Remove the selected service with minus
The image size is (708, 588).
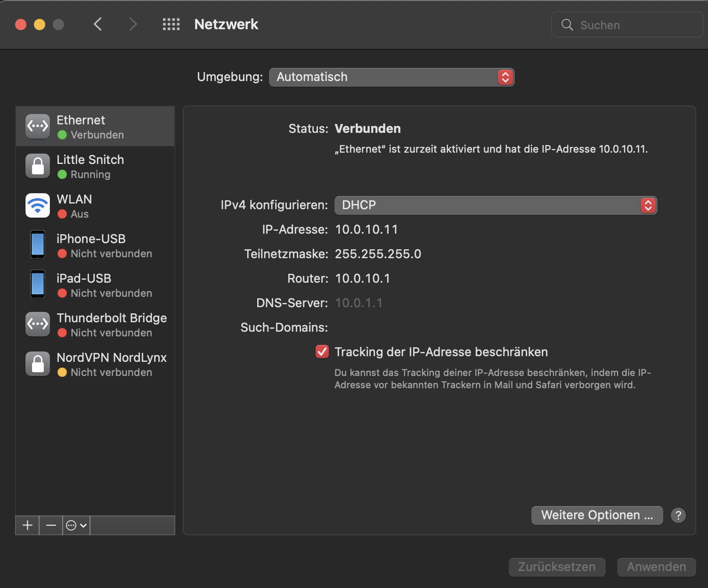[x=51, y=525]
